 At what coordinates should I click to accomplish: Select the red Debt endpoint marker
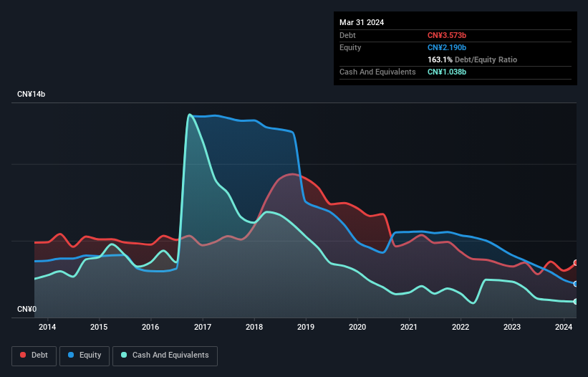(x=576, y=262)
